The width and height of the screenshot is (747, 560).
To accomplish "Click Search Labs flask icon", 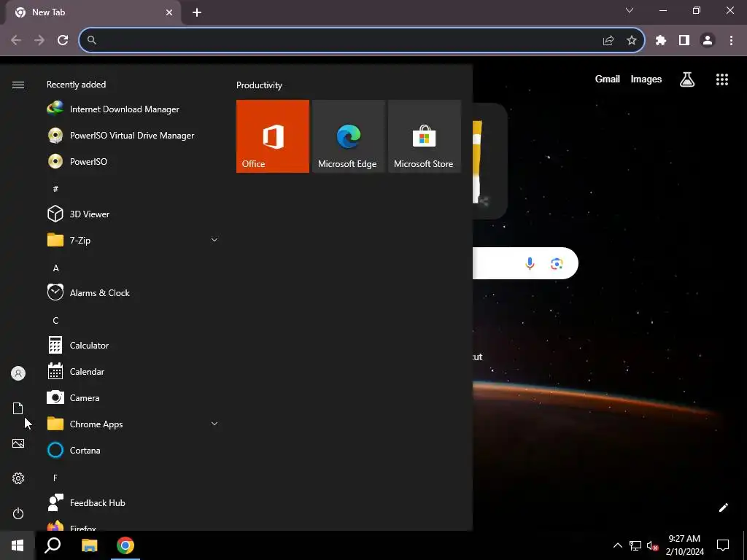I will point(687,79).
